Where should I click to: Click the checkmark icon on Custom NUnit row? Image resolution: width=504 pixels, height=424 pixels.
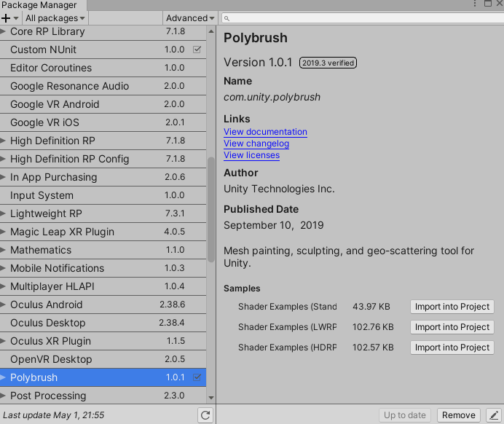click(x=197, y=50)
